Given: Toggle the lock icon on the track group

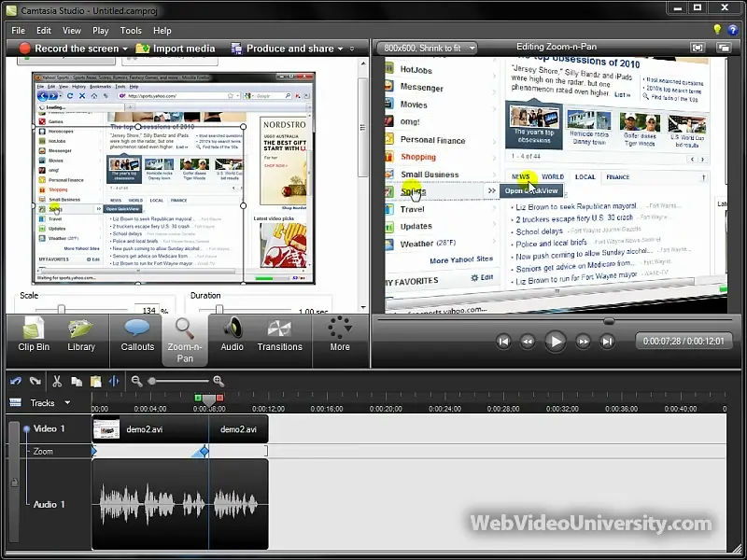Looking at the screenshot, I should 14,482.
